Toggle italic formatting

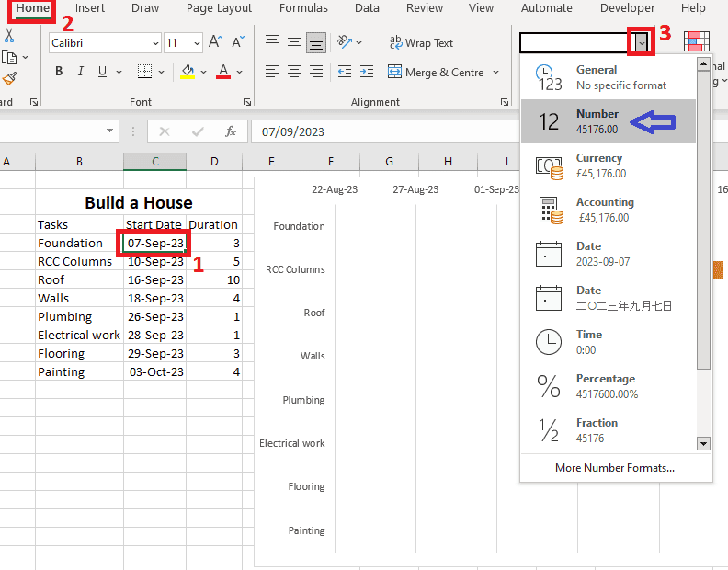81,72
